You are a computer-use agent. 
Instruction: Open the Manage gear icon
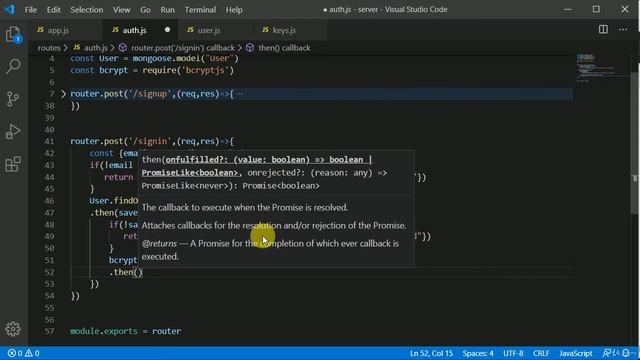coord(13,329)
